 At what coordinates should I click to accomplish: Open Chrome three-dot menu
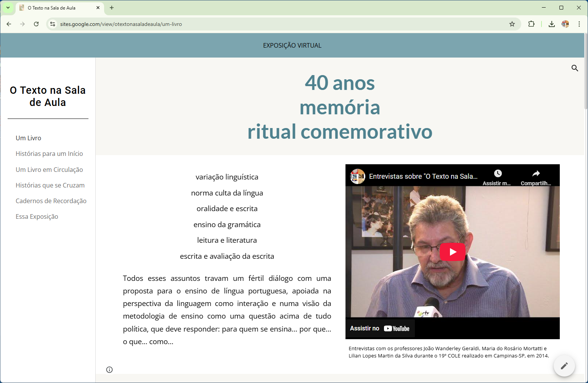pyautogui.click(x=579, y=24)
